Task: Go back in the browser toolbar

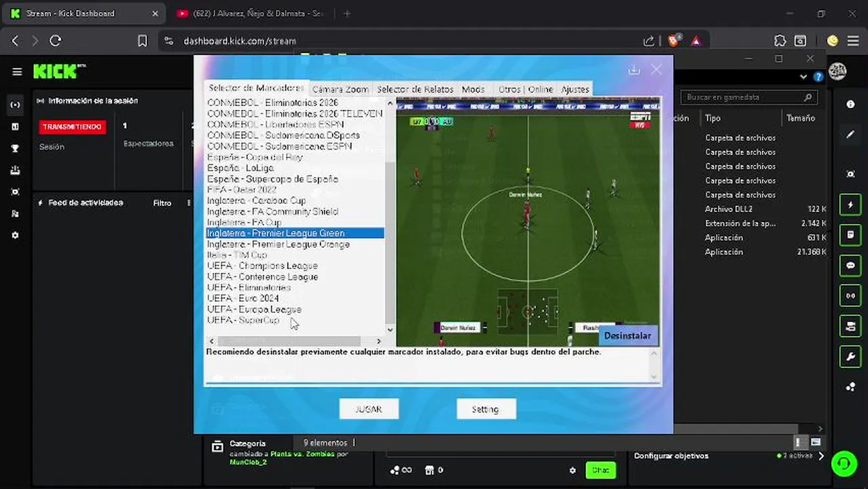Action: tap(16, 41)
